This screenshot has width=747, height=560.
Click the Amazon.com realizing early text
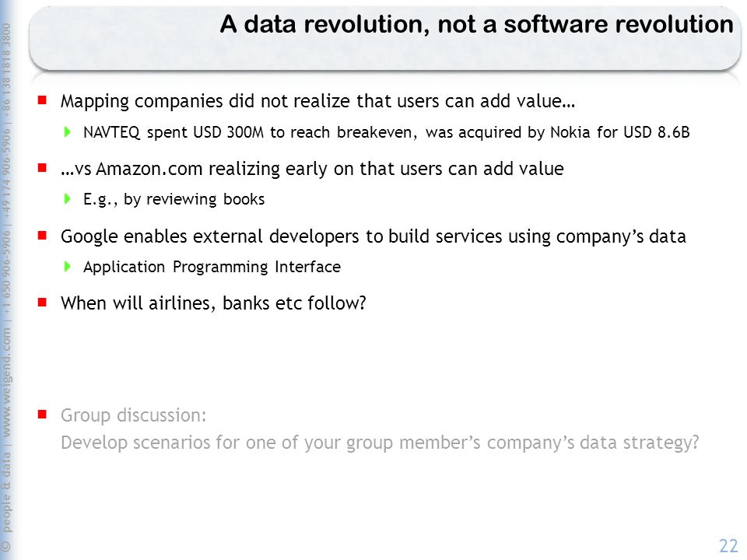click(x=312, y=169)
